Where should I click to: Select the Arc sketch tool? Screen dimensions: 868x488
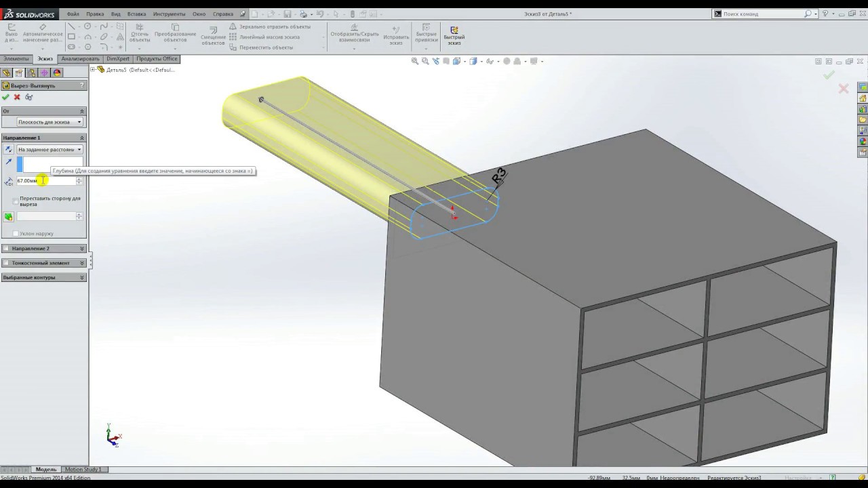pyautogui.click(x=87, y=37)
